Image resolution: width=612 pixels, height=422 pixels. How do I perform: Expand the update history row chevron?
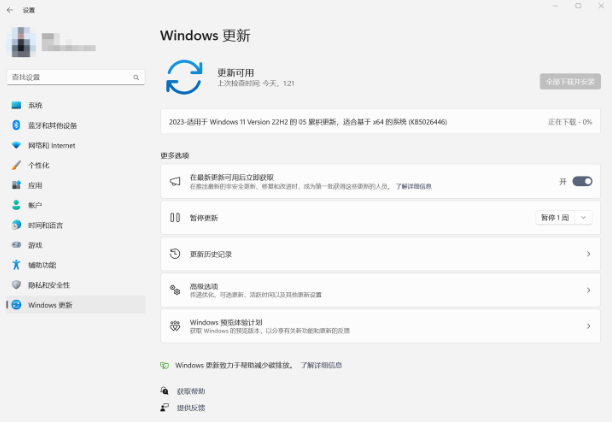pos(588,254)
